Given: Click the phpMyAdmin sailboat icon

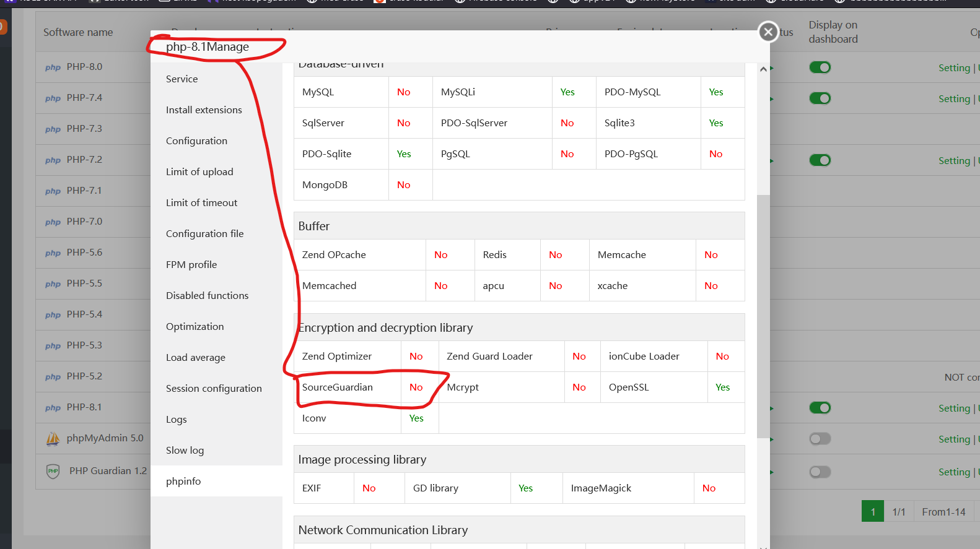Looking at the screenshot, I should point(53,439).
